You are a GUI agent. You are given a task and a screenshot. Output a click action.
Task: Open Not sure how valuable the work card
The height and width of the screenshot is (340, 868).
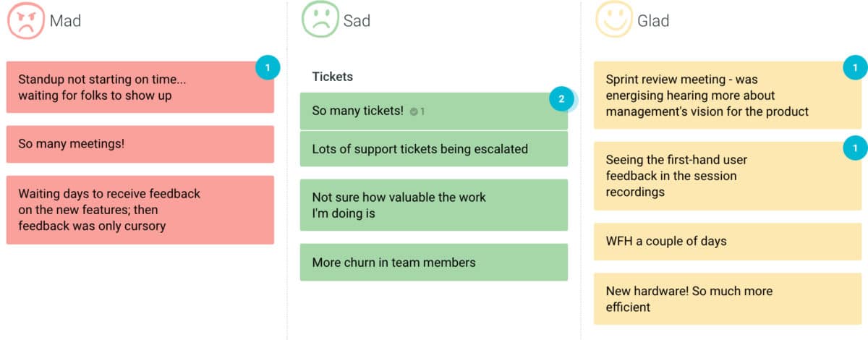click(433, 205)
